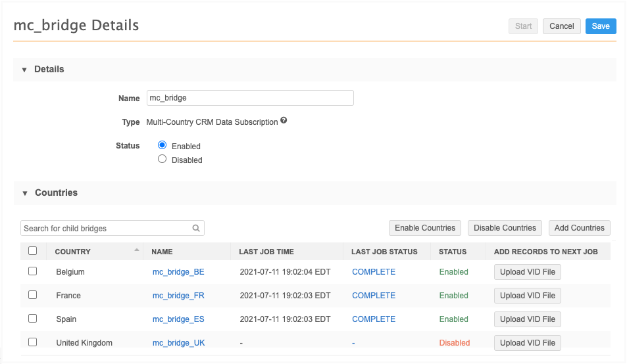Focus the Name text field
Viewport: 627px width, 364px height.
point(250,98)
